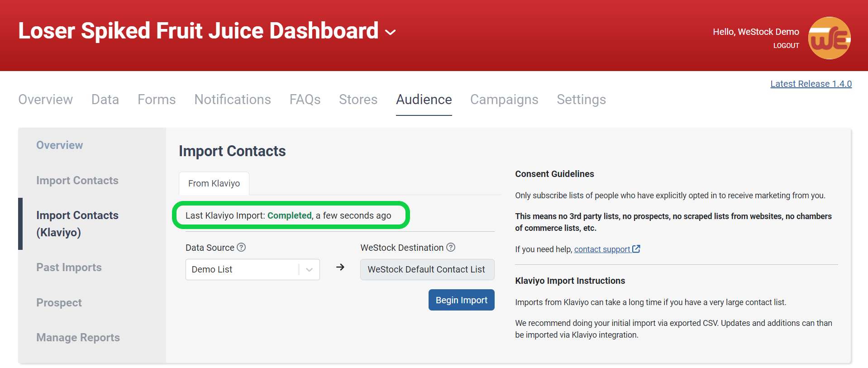Screen dimensions: 868x368
Task: Click the Begin Import button
Action: point(462,300)
